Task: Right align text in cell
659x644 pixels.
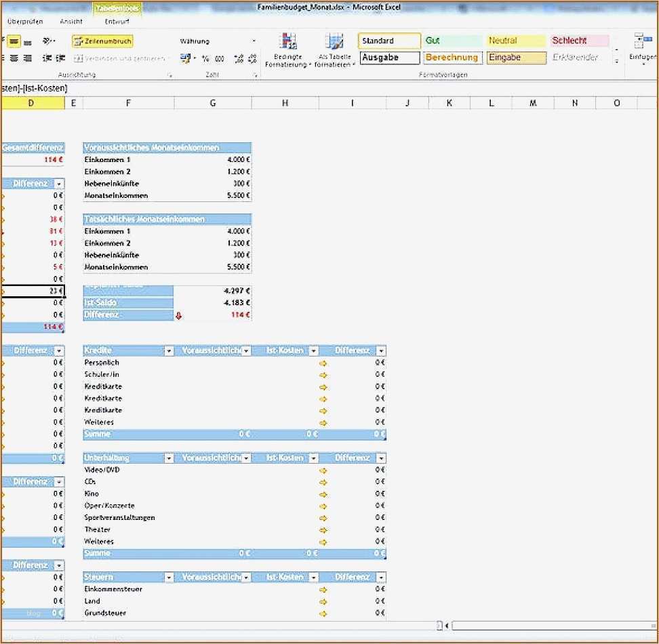Action: 28,58
